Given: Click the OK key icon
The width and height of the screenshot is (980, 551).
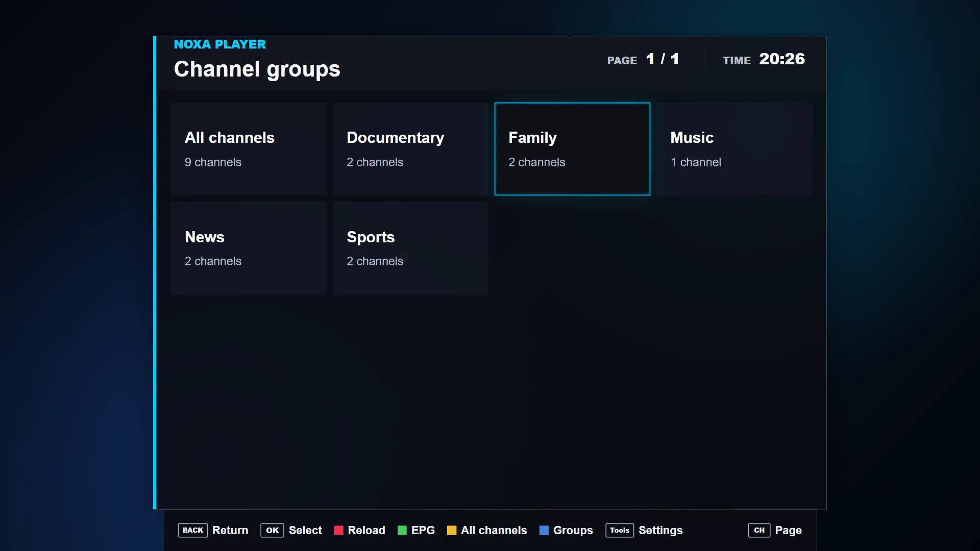Looking at the screenshot, I should 272,530.
